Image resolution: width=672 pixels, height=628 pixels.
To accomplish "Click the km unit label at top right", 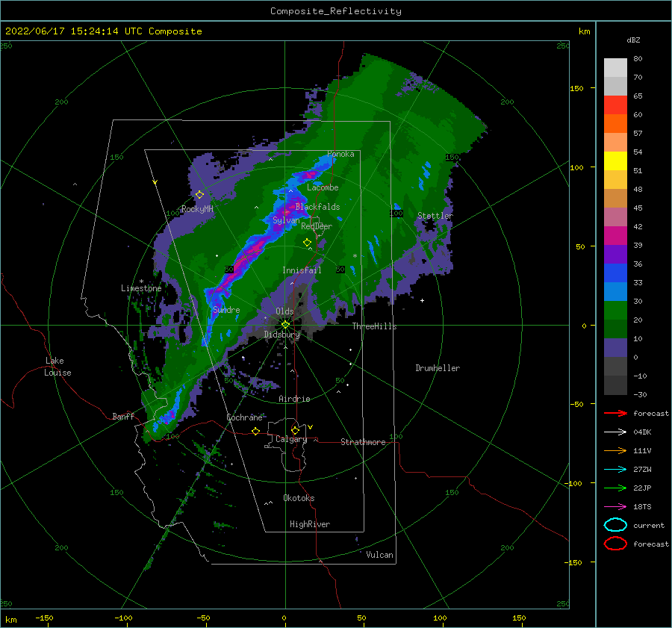I will point(584,31).
